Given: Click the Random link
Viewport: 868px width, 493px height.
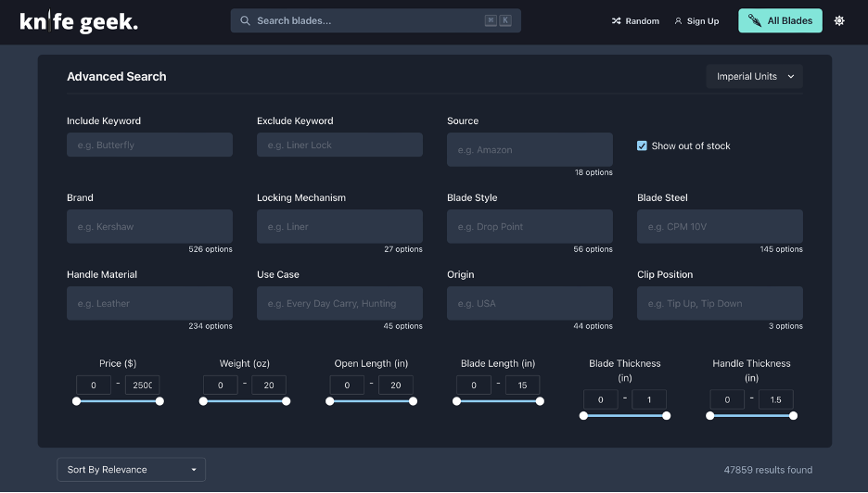Looking at the screenshot, I should [x=635, y=21].
